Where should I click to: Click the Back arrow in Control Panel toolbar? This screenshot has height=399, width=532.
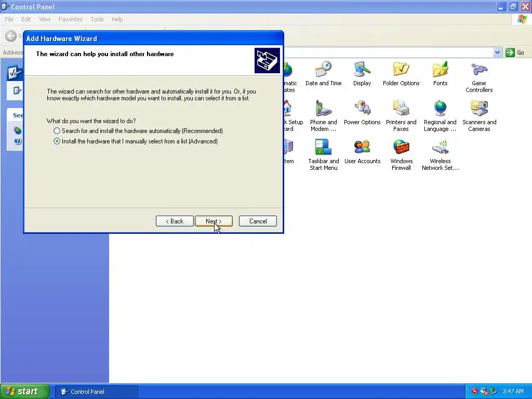(x=11, y=36)
